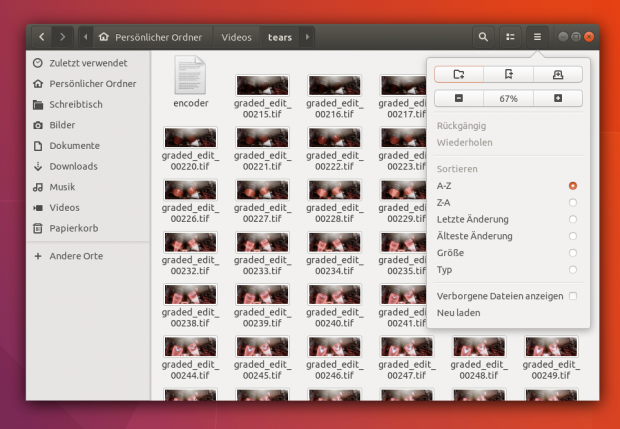
Task: Open the search magnifier button
Action: coord(483,37)
